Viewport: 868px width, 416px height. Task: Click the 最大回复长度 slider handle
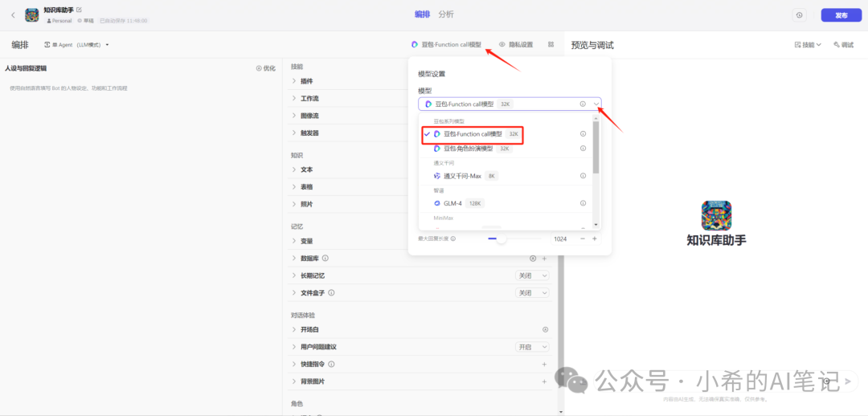(502, 239)
